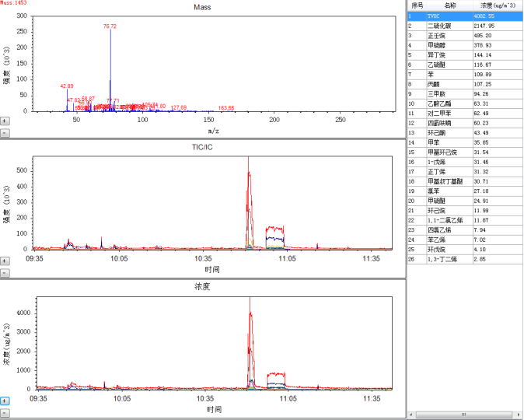Select the 丙酮 row
524x420 pixels.
(465, 84)
